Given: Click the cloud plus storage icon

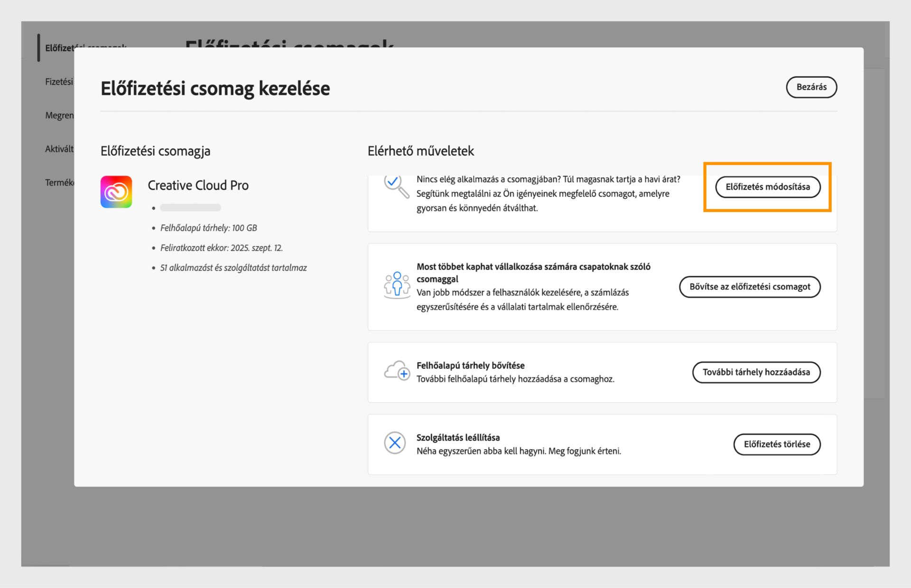Looking at the screenshot, I should (x=397, y=371).
